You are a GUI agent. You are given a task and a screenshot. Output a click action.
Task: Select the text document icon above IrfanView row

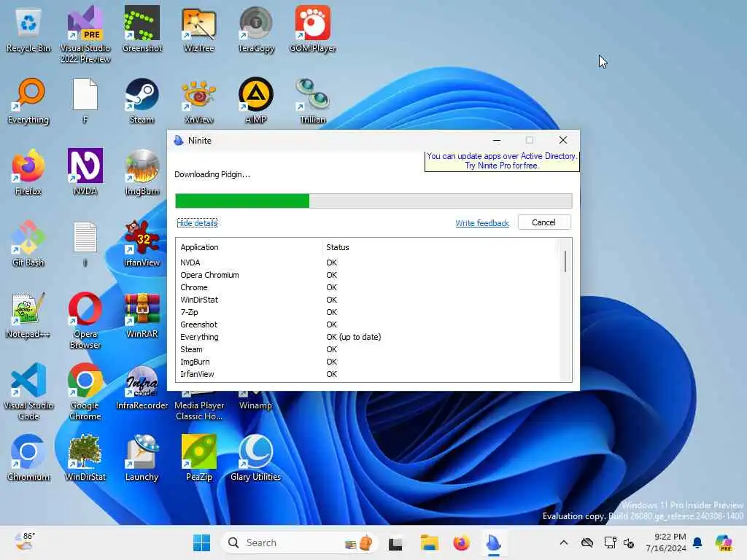pyautogui.click(x=85, y=244)
